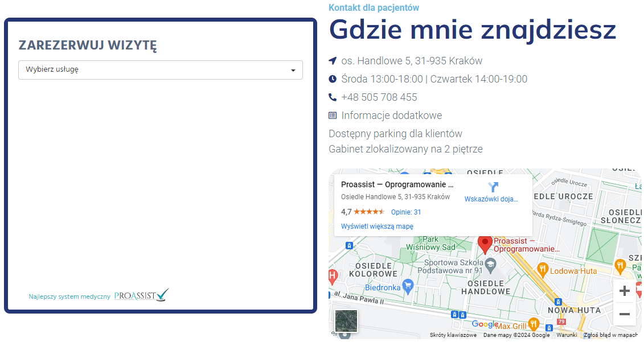Click the dropdown arrow in the service selector
644x346 pixels.
click(x=293, y=70)
